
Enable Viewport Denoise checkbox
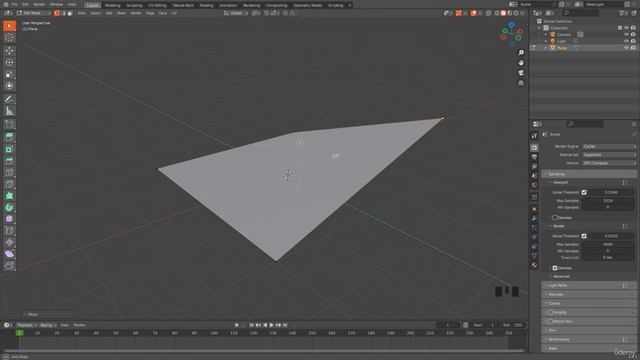tap(555, 218)
